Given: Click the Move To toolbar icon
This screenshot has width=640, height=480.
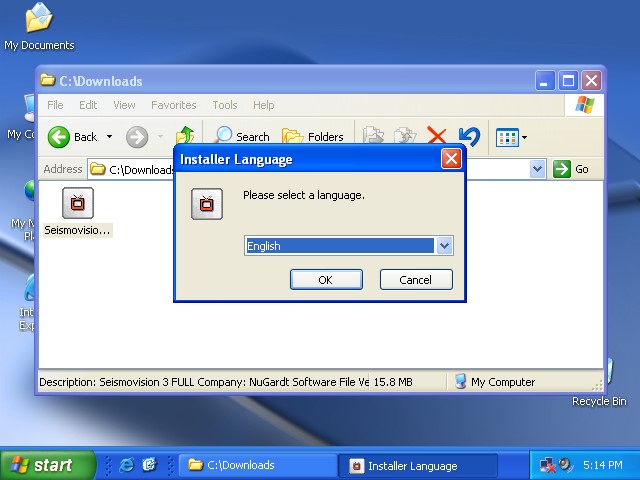Looking at the screenshot, I should tap(373, 137).
